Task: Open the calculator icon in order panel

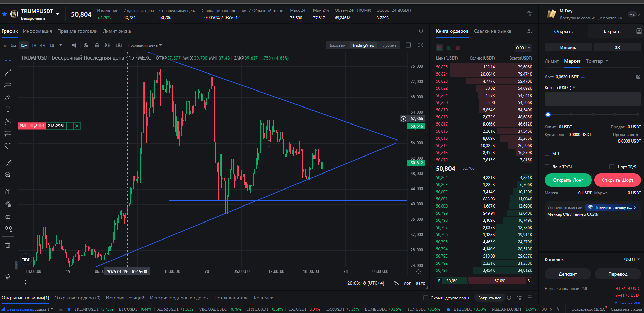Action: point(638,77)
